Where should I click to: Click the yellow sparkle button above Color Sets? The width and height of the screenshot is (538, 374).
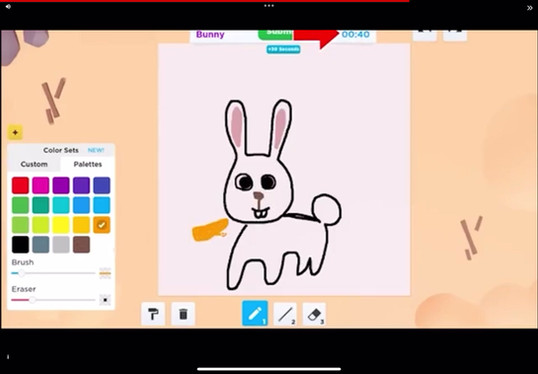click(15, 132)
